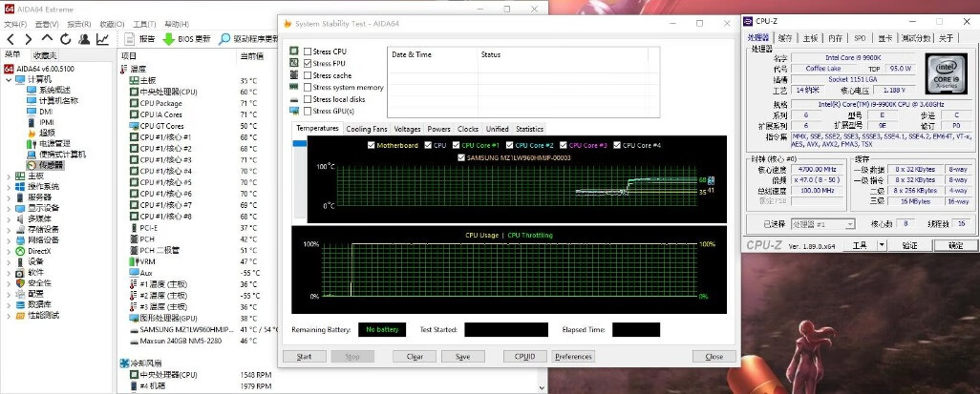Enable the Stress system memory checkbox
The width and height of the screenshot is (980, 394).
click(308, 88)
